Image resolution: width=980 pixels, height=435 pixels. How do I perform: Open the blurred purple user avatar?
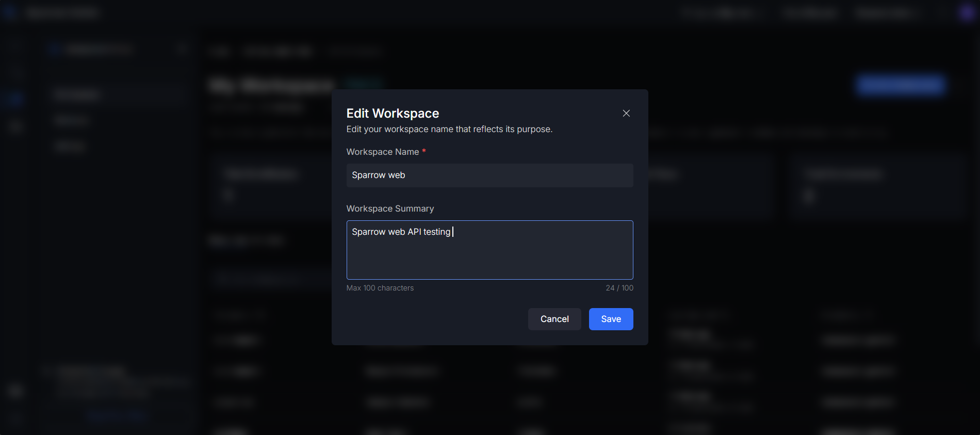coord(967,13)
